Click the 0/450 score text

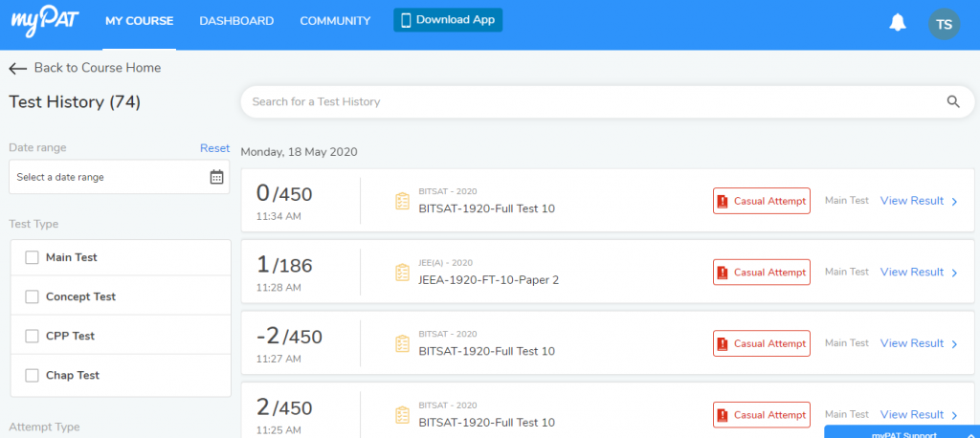[284, 194]
